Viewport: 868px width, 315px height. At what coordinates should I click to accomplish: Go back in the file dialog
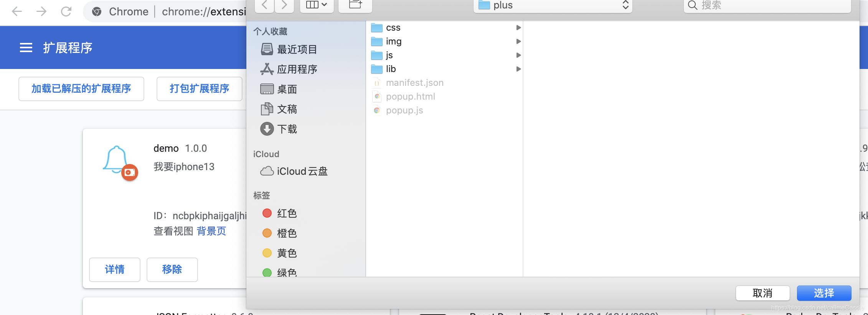point(264,5)
